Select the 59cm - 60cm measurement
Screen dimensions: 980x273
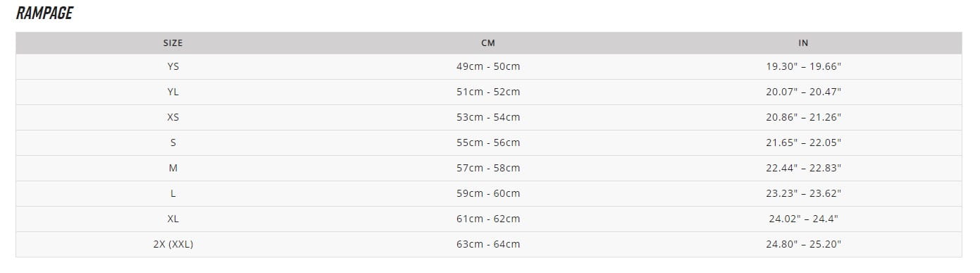click(488, 193)
